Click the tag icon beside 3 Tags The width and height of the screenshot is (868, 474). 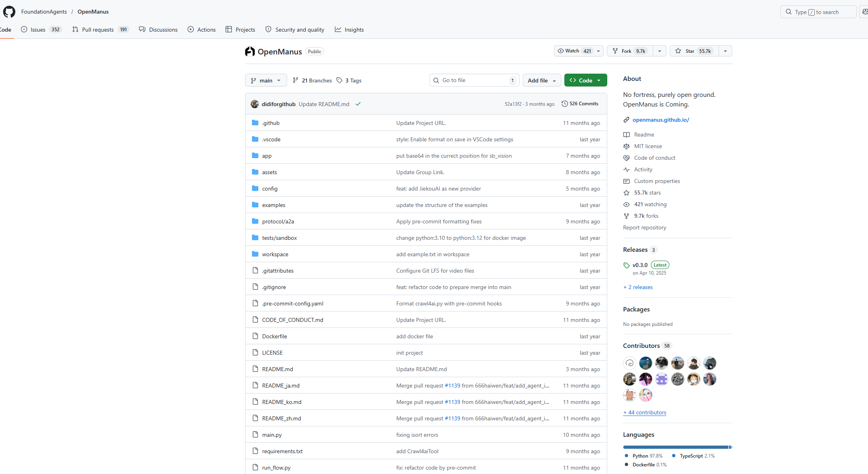(340, 80)
